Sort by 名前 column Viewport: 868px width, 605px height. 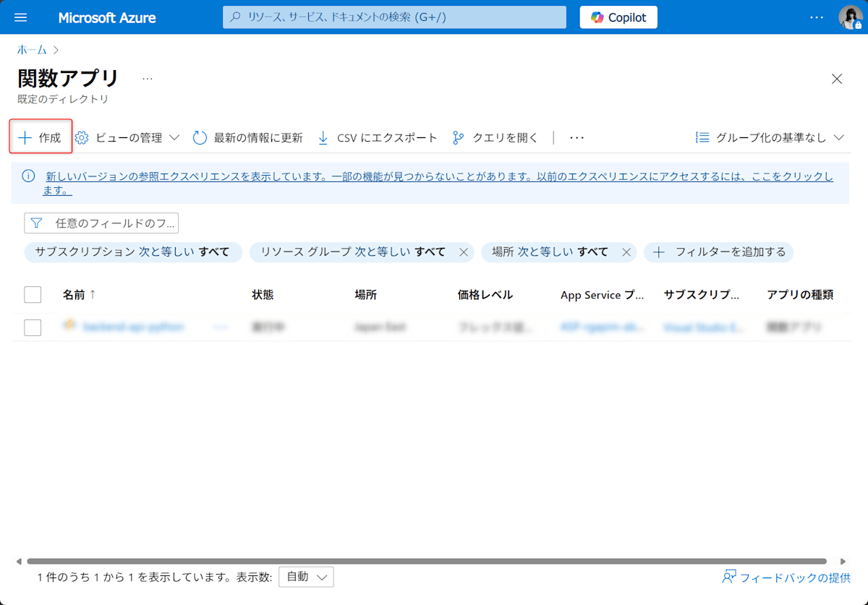click(79, 294)
